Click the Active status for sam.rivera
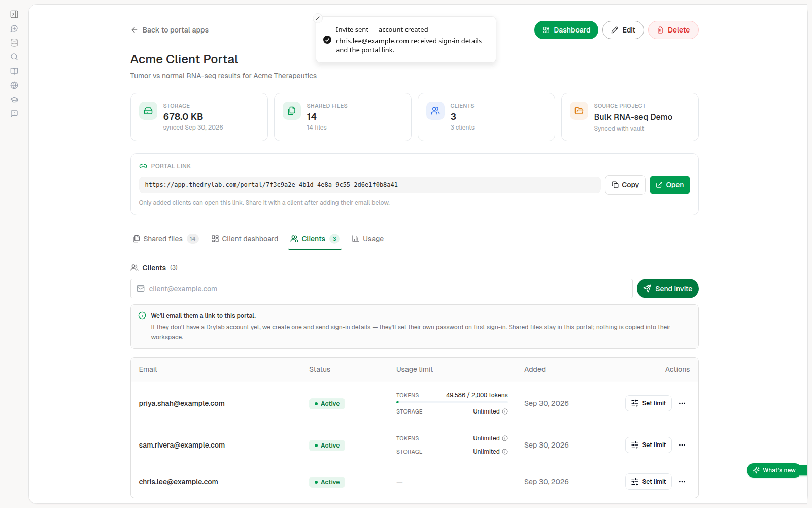The height and width of the screenshot is (508, 812). [x=327, y=446]
